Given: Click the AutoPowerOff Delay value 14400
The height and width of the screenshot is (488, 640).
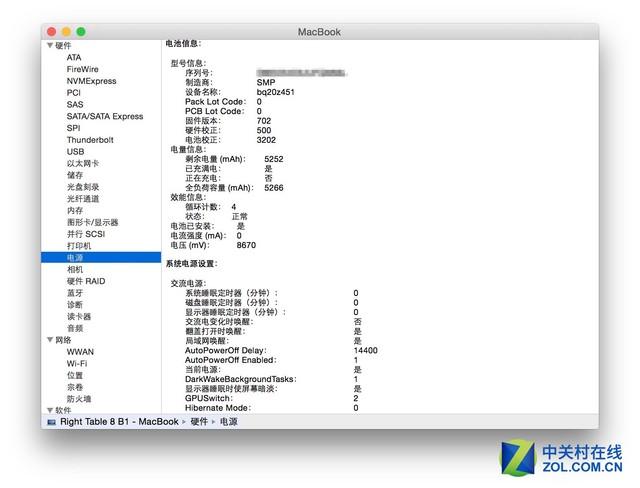Looking at the screenshot, I should point(365,350).
